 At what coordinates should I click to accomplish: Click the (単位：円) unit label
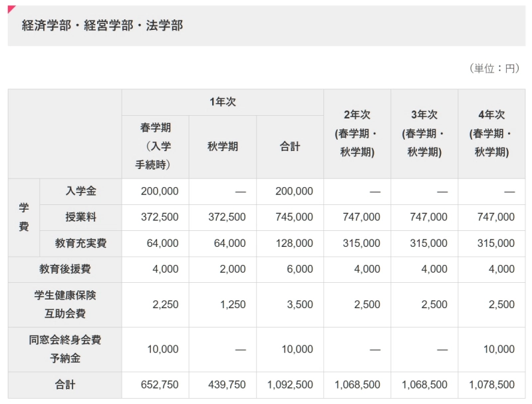(494, 69)
